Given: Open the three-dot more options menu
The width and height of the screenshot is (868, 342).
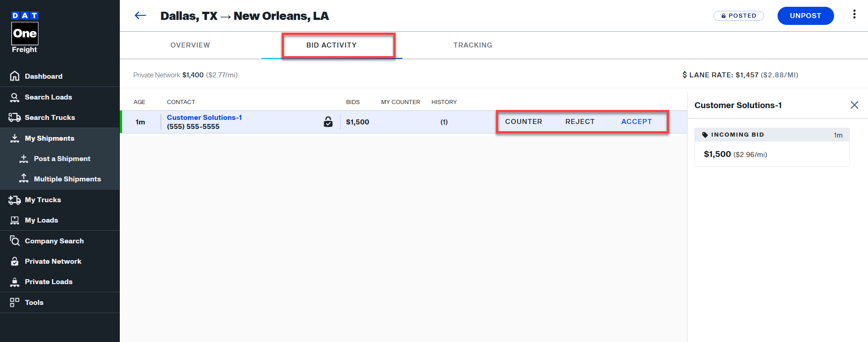Looking at the screenshot, I should [854, 14].
